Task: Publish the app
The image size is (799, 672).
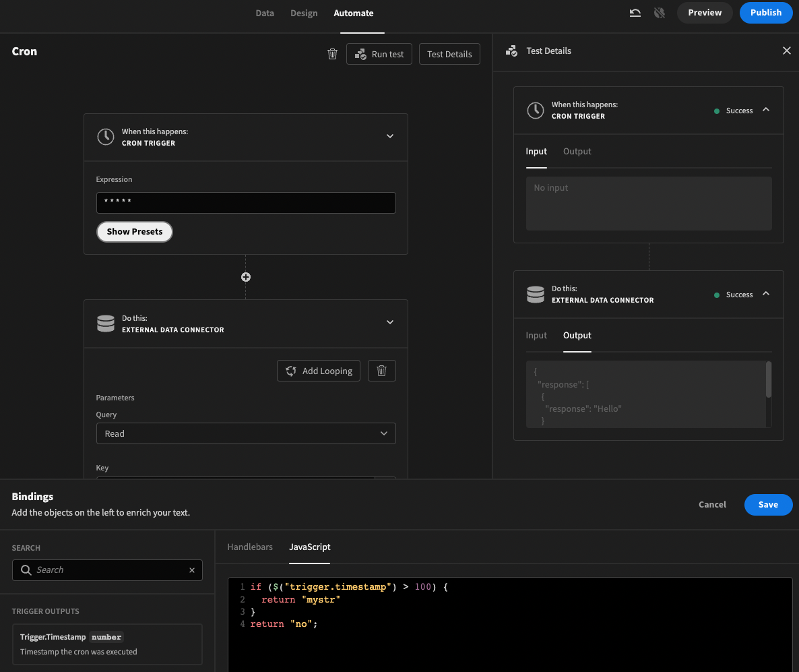Action: (x=766, y=13)
